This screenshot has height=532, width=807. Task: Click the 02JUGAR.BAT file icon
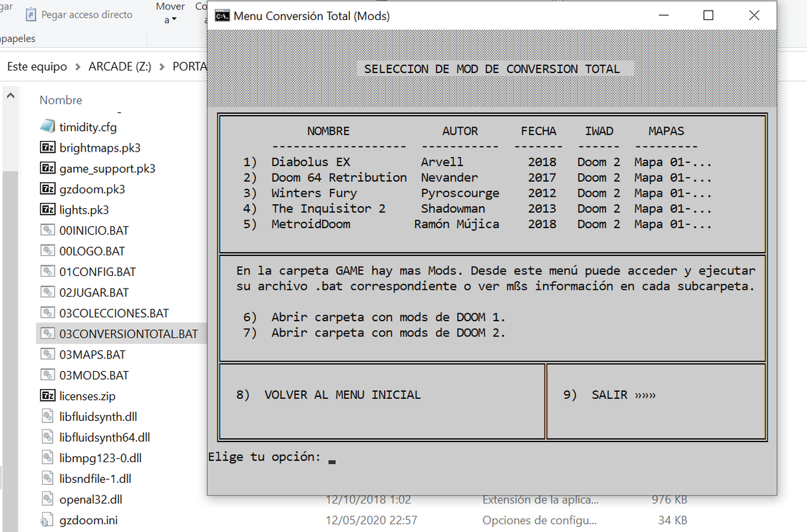(x=47, y=292)
